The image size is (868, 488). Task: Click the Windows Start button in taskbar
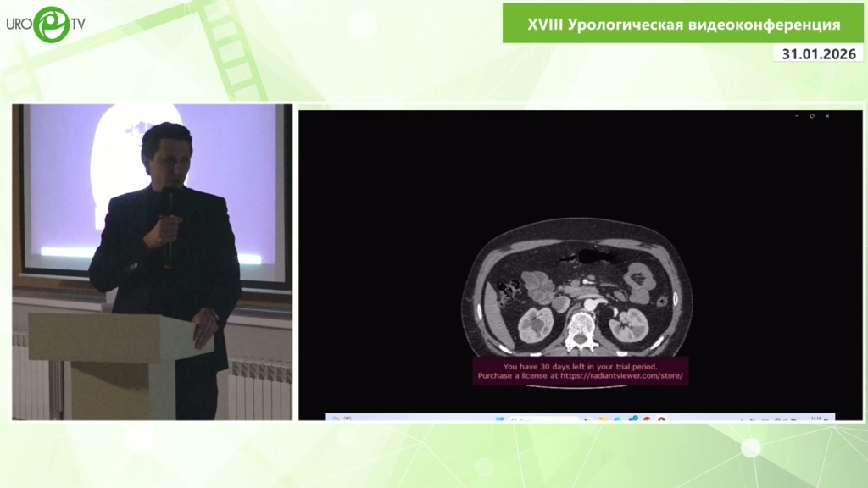pos(498,419)
